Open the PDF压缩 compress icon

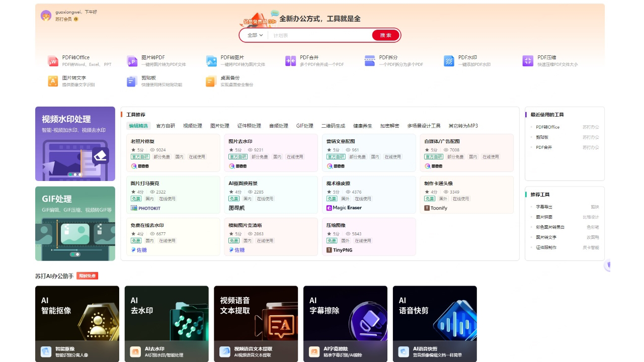click(528, 61)
